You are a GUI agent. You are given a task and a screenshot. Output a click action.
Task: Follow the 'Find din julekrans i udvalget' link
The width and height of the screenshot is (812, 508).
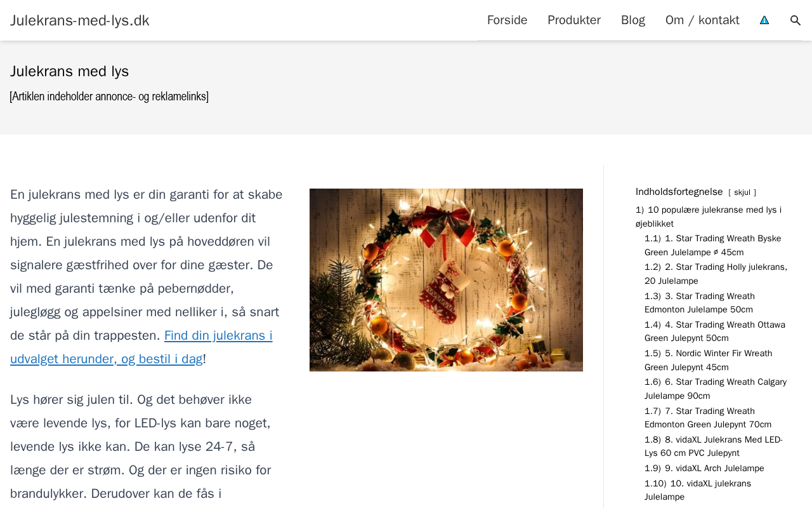click(141, 347)
